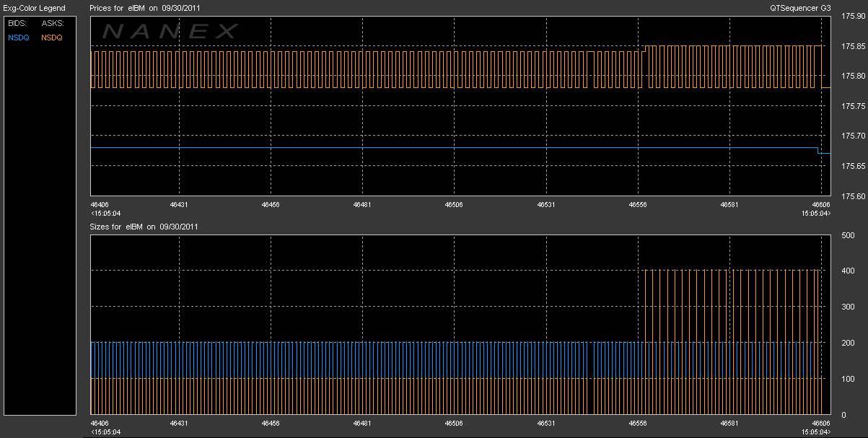The width and height of the screenshot is (868, 438).
Task: Click sequence tick 46556 under Sizes chart
Action: pos(638,424)
